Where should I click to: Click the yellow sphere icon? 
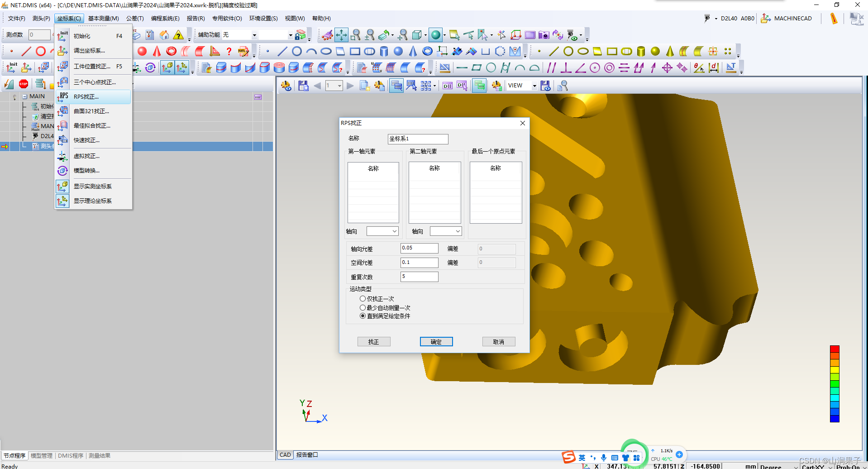click(x=655, y=51)
